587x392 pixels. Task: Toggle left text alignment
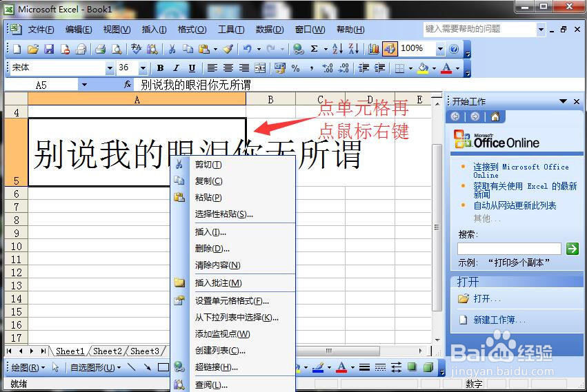(212, 68)
